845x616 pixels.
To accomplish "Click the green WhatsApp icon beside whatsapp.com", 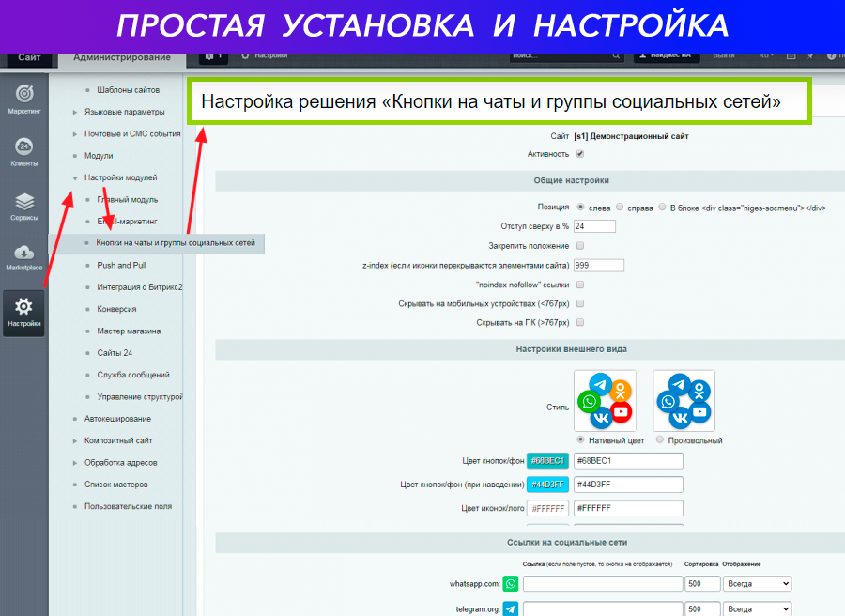I will (511, 584).
